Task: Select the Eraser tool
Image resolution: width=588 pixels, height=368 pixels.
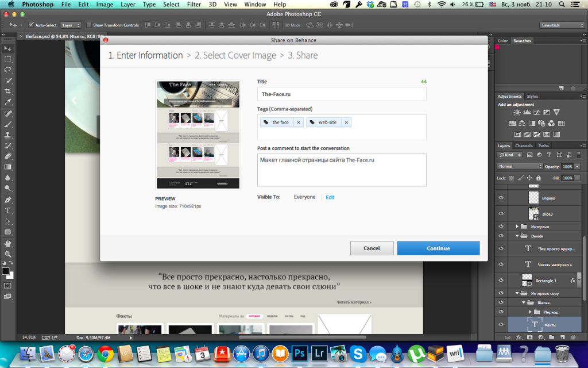Action: pyautogui.click(x=7, y=156)
